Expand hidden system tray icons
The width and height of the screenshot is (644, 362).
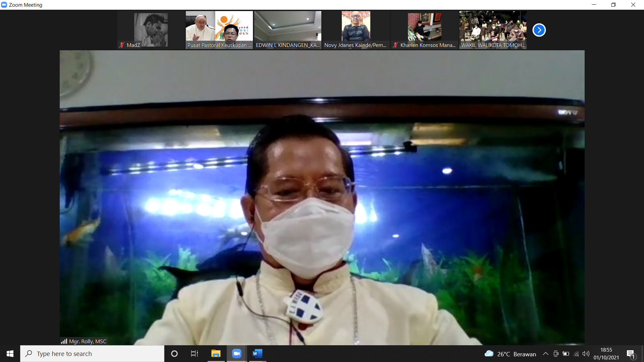click(546, 354)
